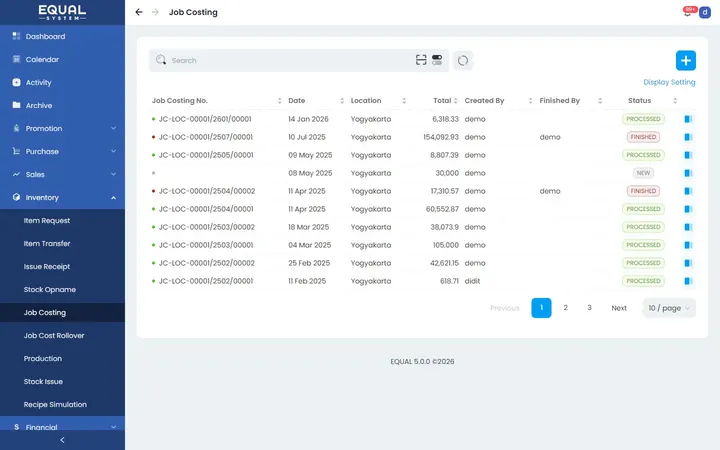Expand the Financial menu chevron

coord(113,427)
